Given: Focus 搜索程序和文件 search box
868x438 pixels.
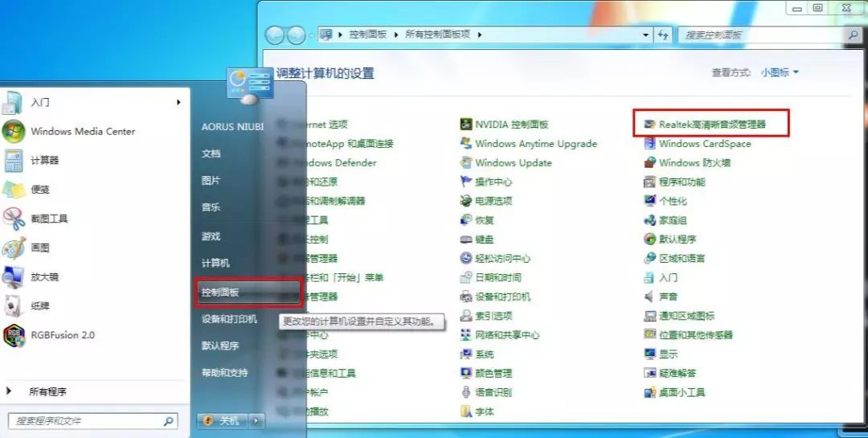Looking at the screenshot, I should [93, 421].
